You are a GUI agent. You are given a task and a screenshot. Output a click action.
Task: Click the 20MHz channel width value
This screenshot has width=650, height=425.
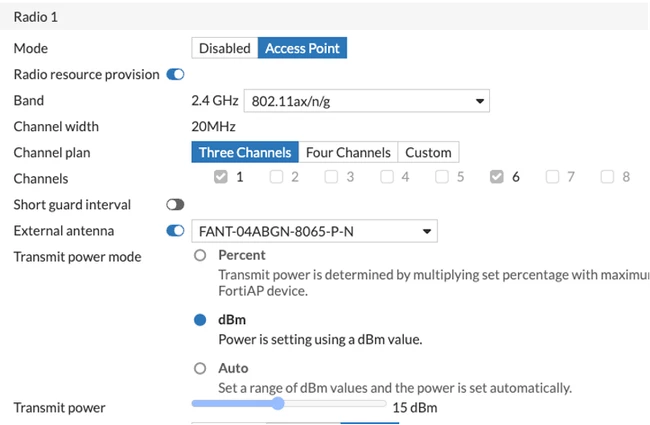(x=213, y=126)
